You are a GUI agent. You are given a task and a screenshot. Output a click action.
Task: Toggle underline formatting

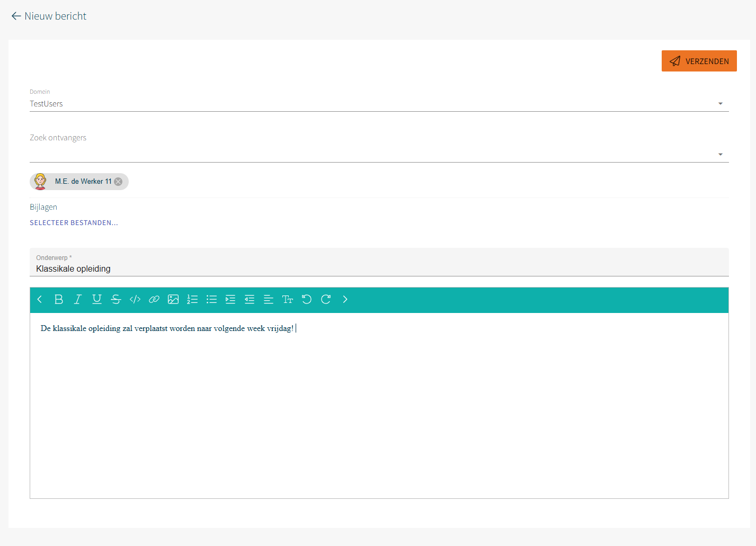[x=97, y=299]
